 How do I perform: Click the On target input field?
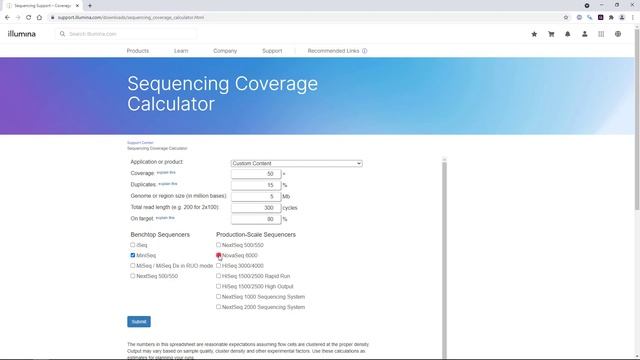pos(256,219)
